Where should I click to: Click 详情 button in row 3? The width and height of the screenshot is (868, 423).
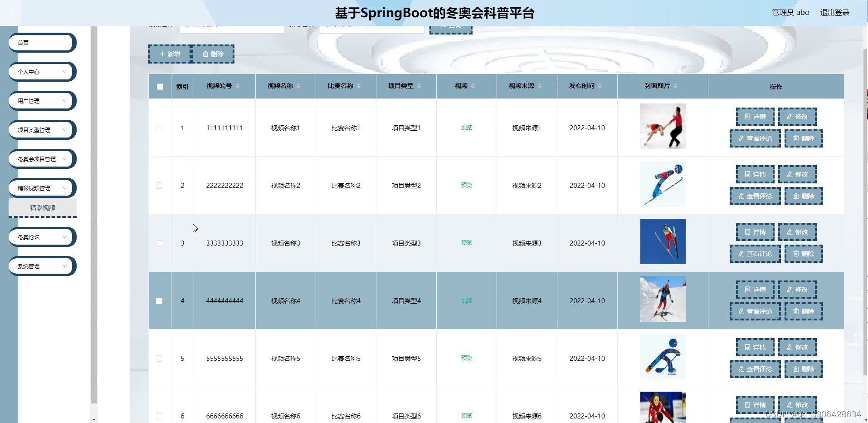point(755,232)
